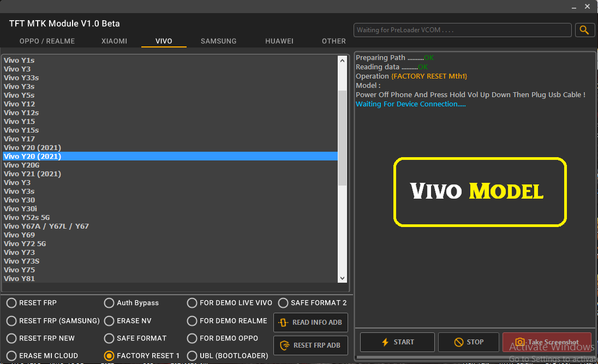Switch to the HUAWEI tab
This screenshot has height=364, width=598.
point(279,41)
